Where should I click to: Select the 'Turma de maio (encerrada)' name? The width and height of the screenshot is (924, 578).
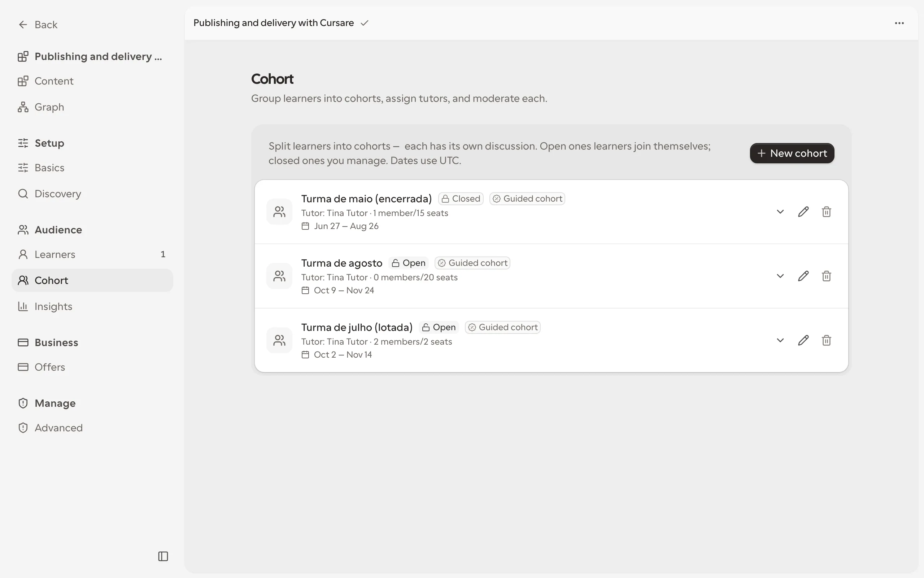point(367,199)
